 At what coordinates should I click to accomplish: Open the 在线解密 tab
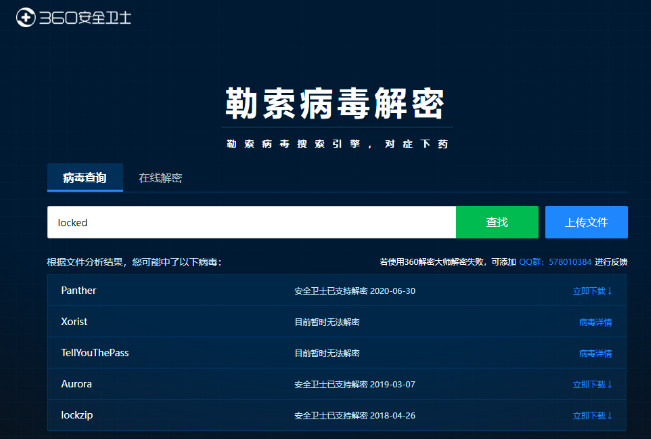coord(160,178)
